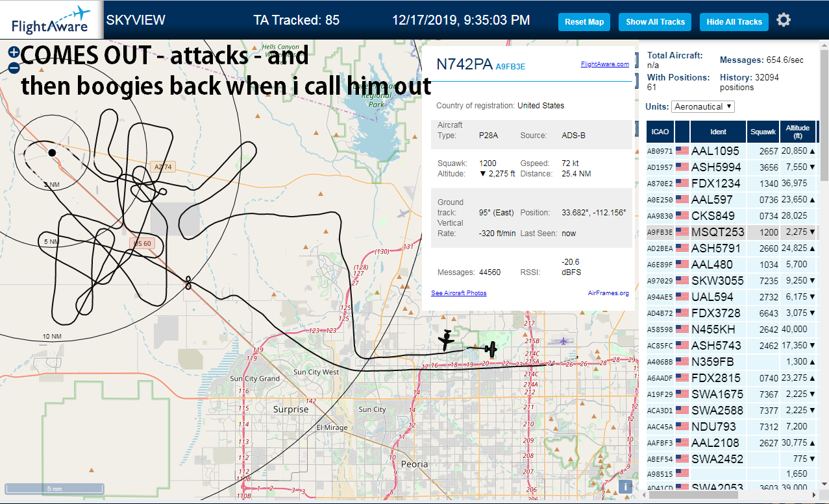Select the ASH5791 ident
The image size is (829, 504).
[x=715, y=248]
